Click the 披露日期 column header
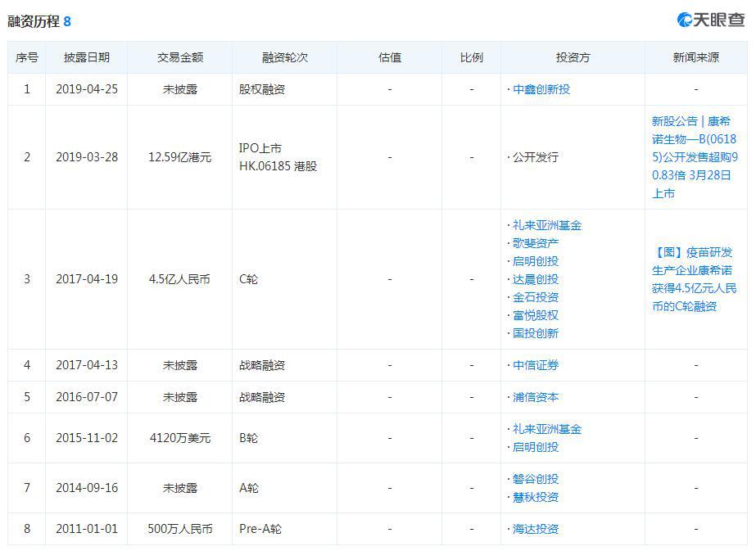 coord(87,57)
